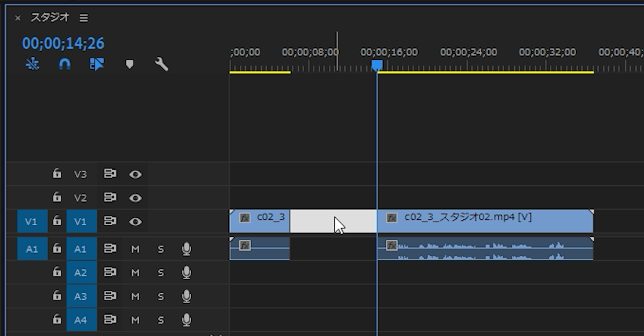The width and height of the screenshot is (644, 336).
Task: Toggle sync lock on A4 track
Action: click(110, 319)
